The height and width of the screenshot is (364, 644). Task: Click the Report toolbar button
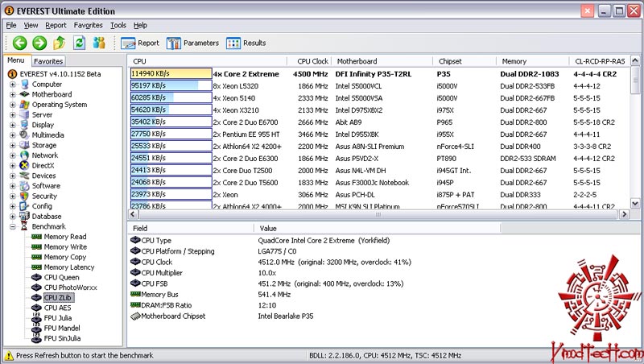(140, 43)
